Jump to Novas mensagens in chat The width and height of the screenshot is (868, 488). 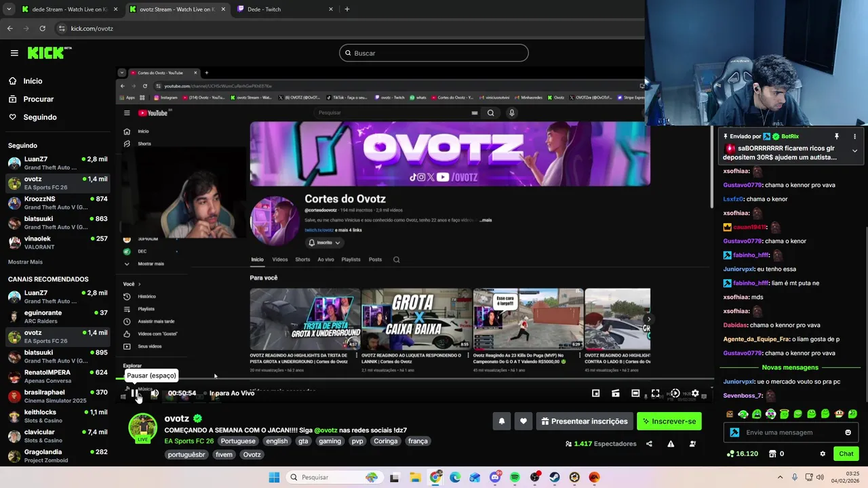click(x=790, y=367)
